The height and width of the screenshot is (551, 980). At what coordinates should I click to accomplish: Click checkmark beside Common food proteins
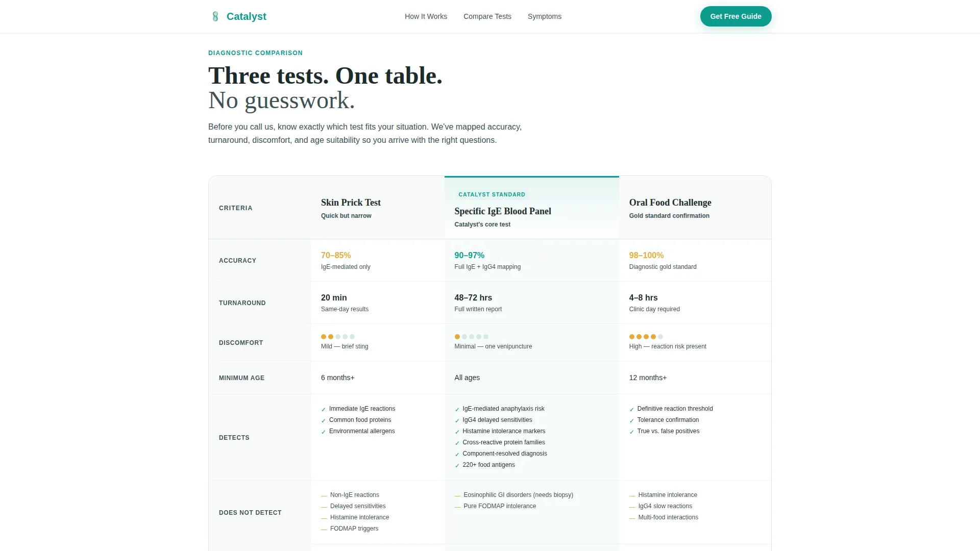[323, 420]
